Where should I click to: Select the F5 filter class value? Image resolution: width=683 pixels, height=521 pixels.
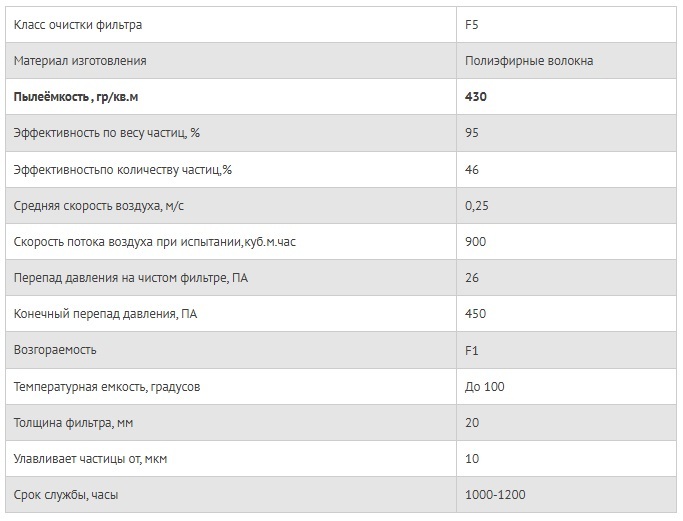(x=473, y=24)
